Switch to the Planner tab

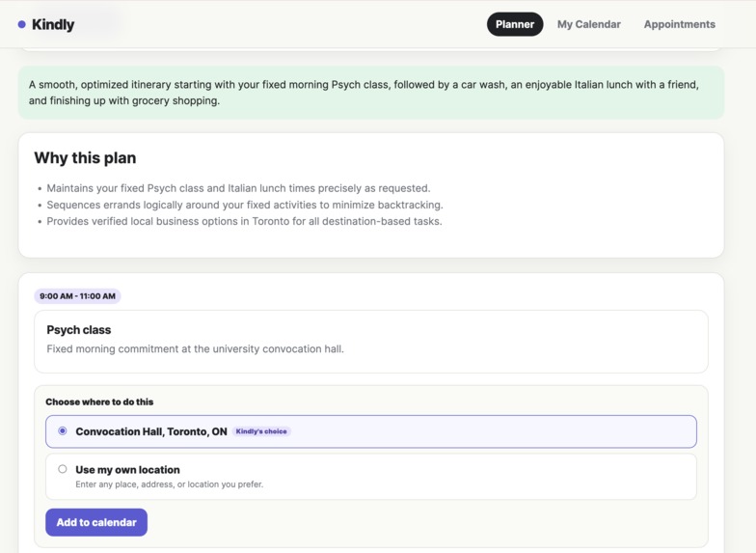click(515, 24)
